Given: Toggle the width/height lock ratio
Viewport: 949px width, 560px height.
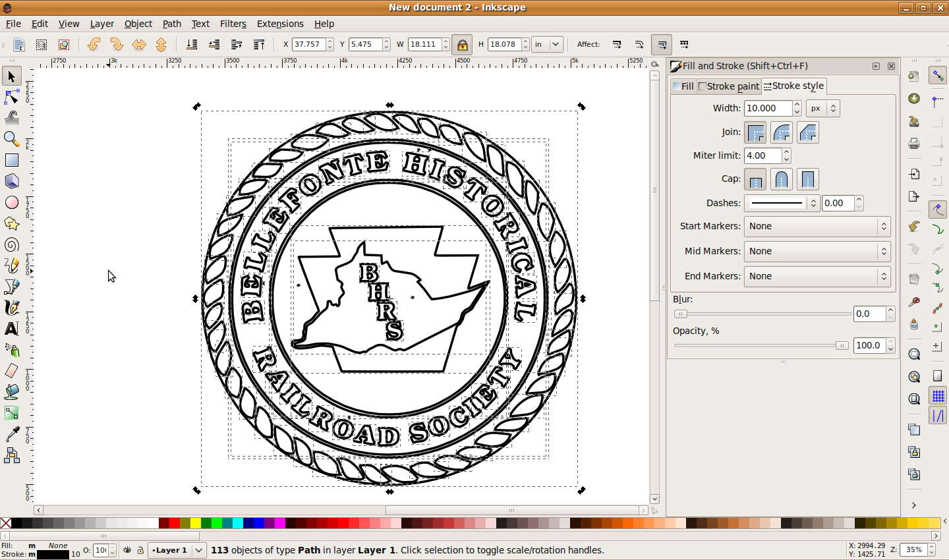Looking at the screenshot, I should click(462, 45).
